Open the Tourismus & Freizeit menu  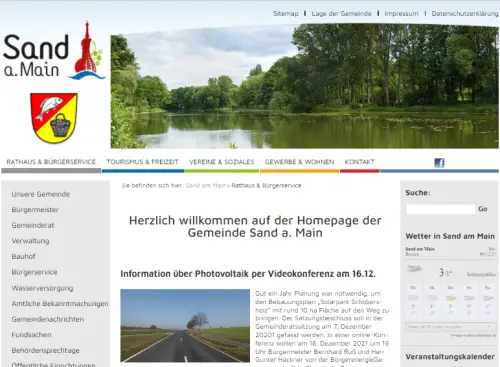click(x=142, y=162)
